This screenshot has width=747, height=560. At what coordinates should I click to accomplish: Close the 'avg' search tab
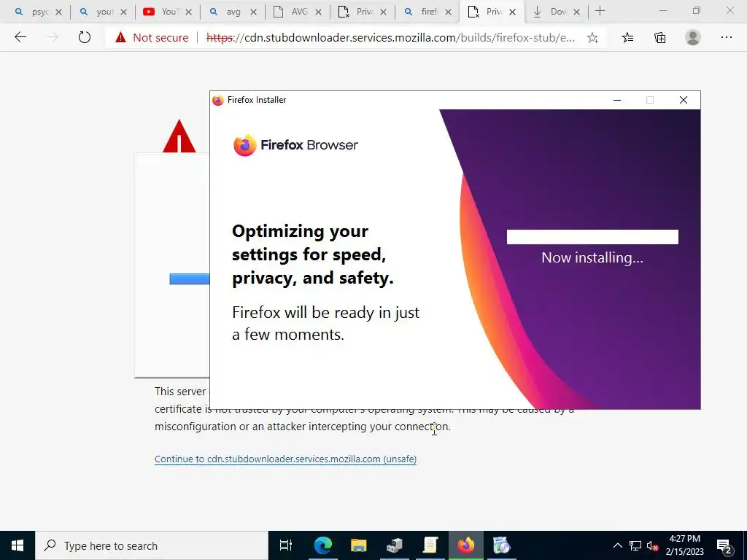pos(253,12)
